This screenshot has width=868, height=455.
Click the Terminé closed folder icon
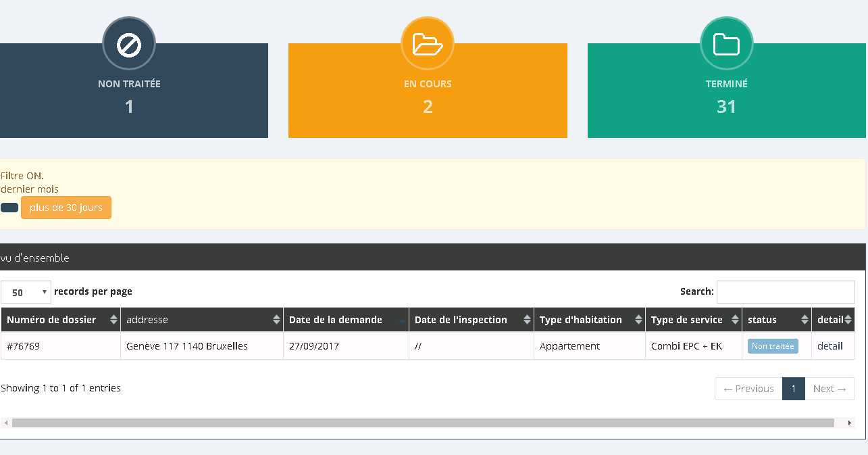726,45
